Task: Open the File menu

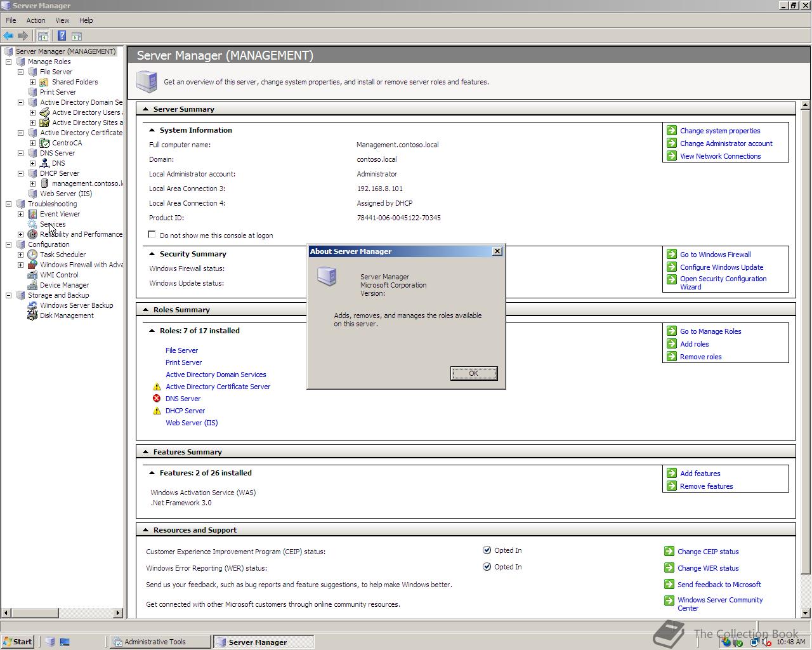Action: (x=11, y=20)
